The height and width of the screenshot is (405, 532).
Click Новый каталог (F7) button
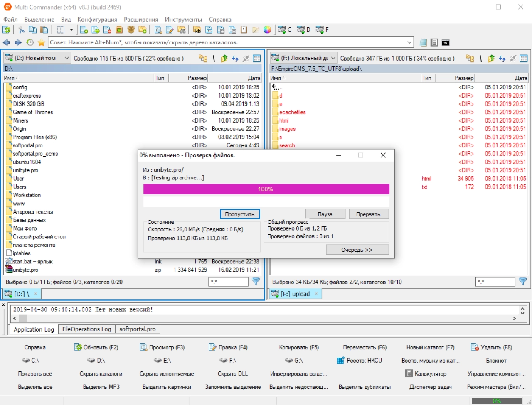(431, 347)
